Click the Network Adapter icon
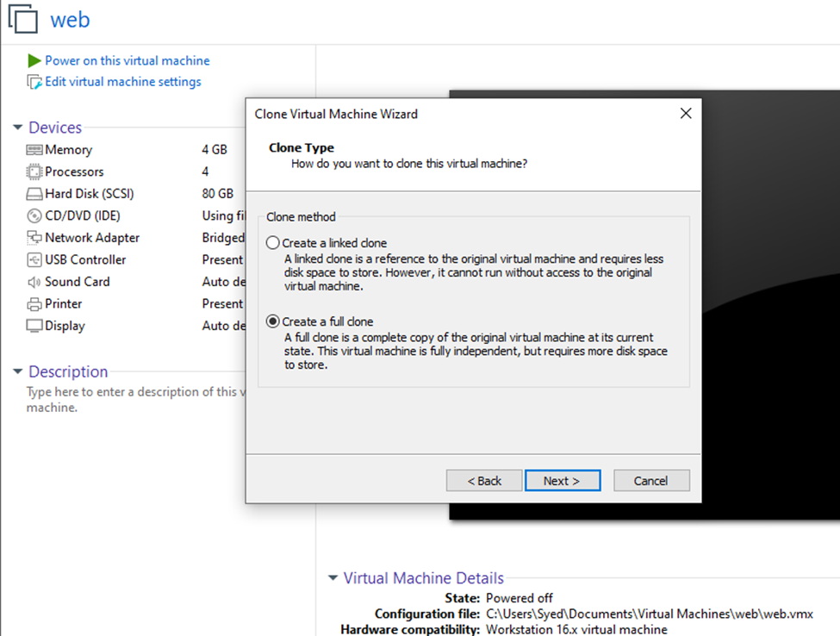This screenshot has height=636, width=840. pyautogui.click(x=34, y=238)
